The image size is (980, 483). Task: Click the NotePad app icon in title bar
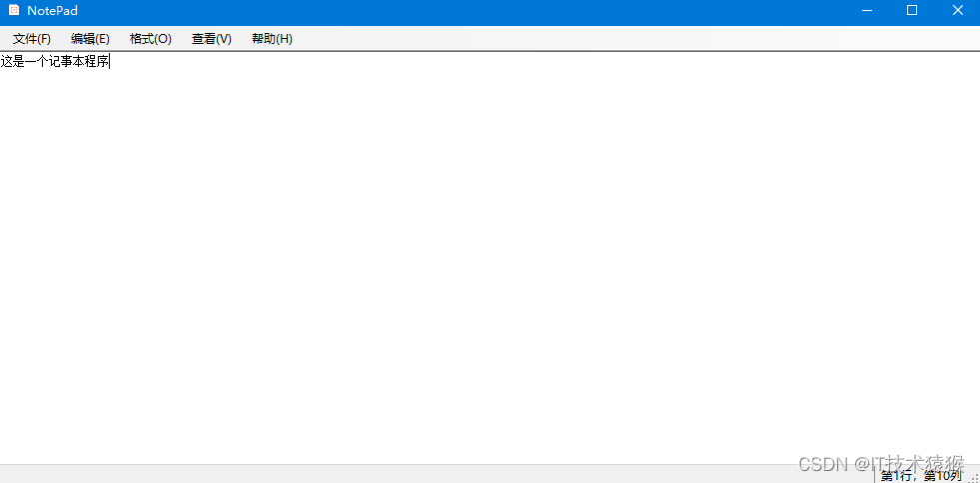[14, 11]
